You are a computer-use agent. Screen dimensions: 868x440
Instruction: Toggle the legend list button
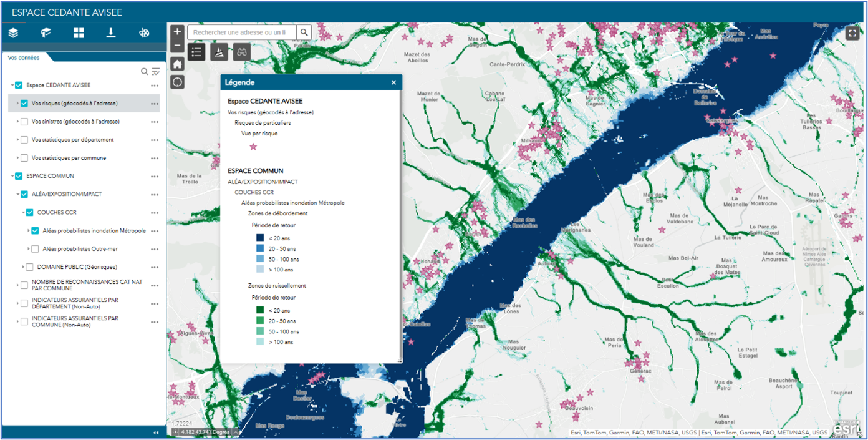196,52
